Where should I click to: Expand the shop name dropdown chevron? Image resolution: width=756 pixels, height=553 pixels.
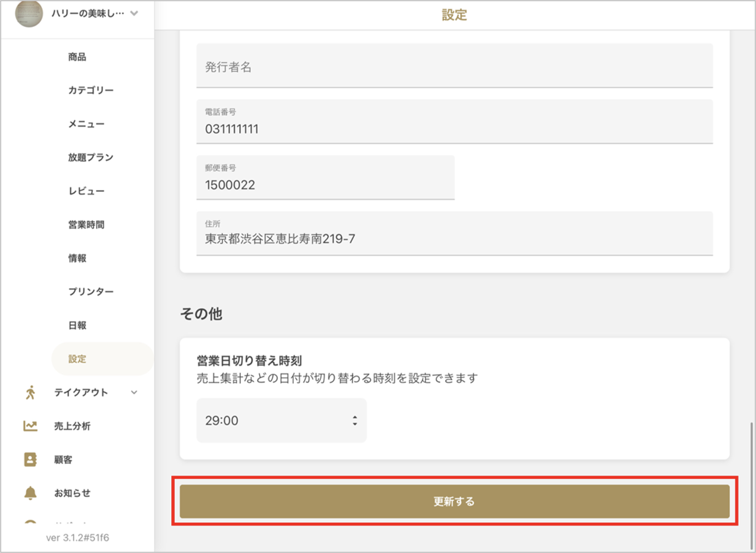coord(135,13)
